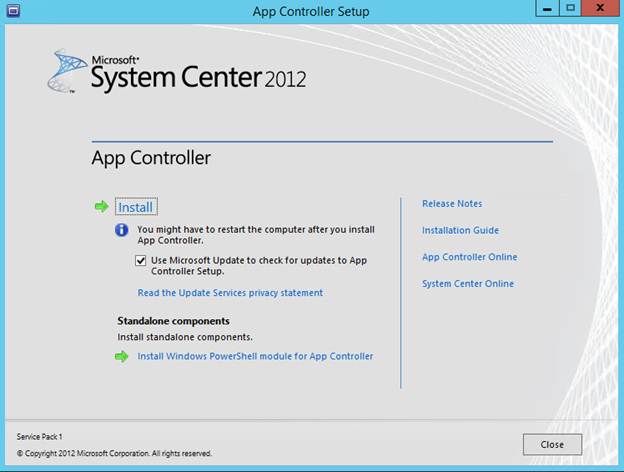Click the Standalone components heading
The height and width of the screenshot is (472, 624).
click(x=174, y=321)
